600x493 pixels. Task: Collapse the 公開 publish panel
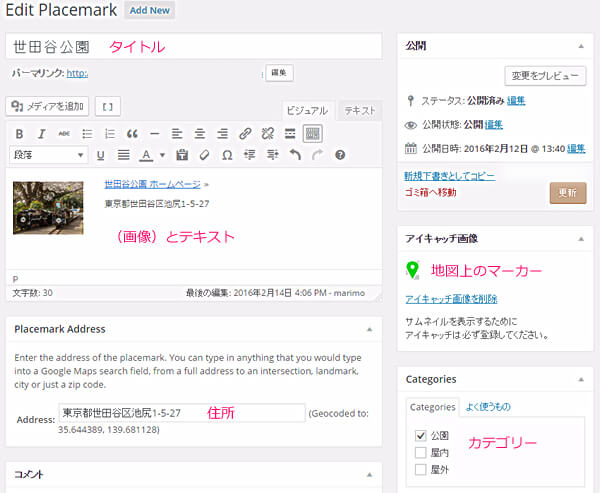(581, 46)
